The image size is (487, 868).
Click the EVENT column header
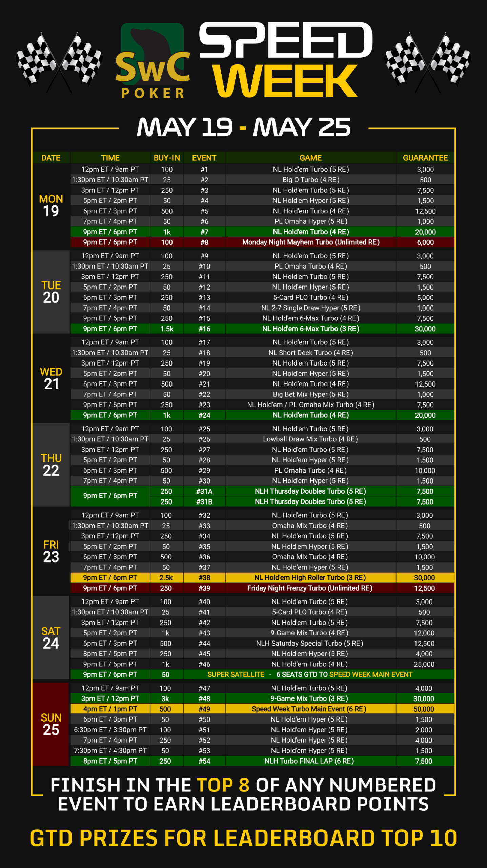pos(204,158)
